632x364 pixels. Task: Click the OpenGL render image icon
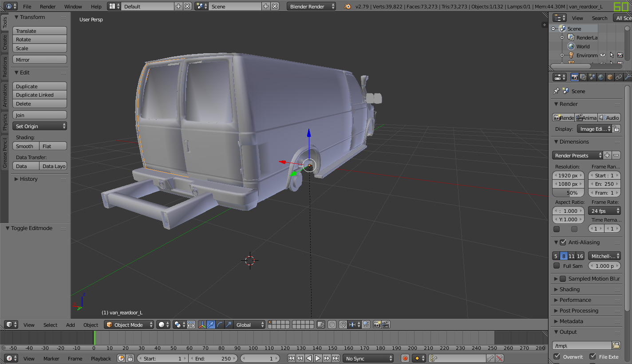pyautogui.click(x=377, y=325)
